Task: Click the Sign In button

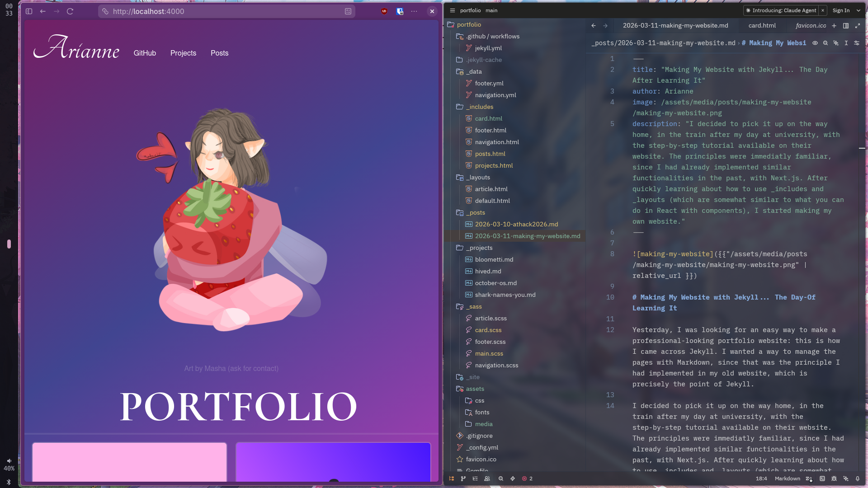Action: click(x=841, y=10)
